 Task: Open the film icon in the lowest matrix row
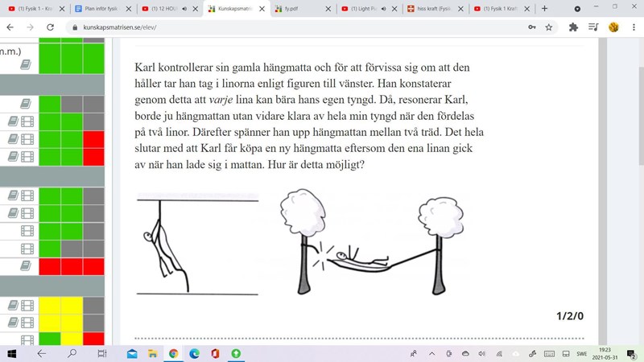27,339
